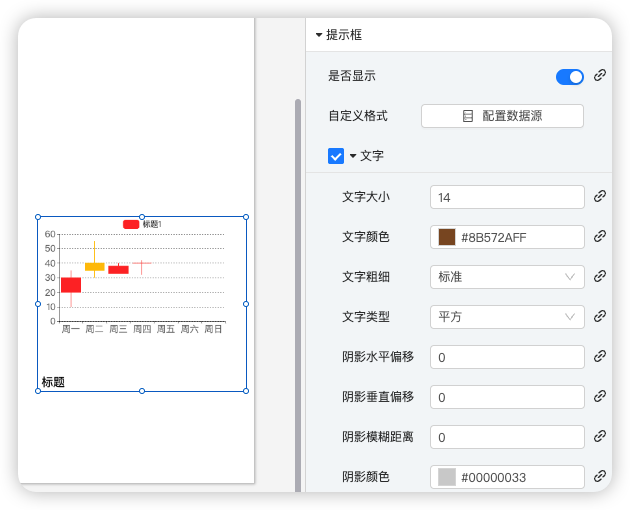Uncheck the 文字 section checkbox
The image size is (630, 510).
point(336,156)
